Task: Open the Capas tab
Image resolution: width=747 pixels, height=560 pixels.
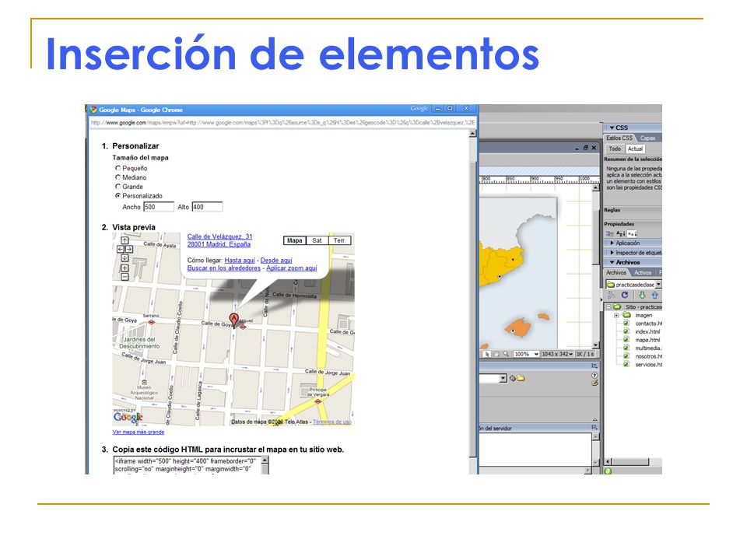Action: (647, 138)
